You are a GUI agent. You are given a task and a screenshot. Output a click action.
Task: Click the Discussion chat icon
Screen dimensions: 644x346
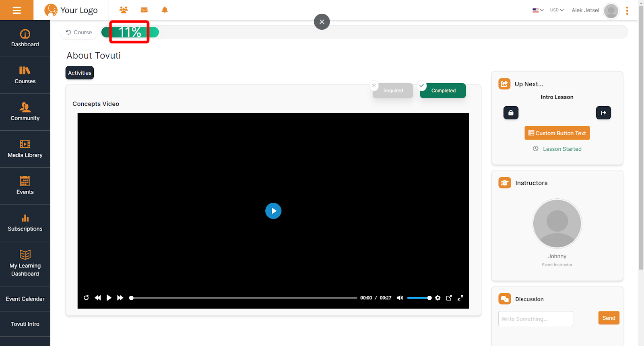505,299
